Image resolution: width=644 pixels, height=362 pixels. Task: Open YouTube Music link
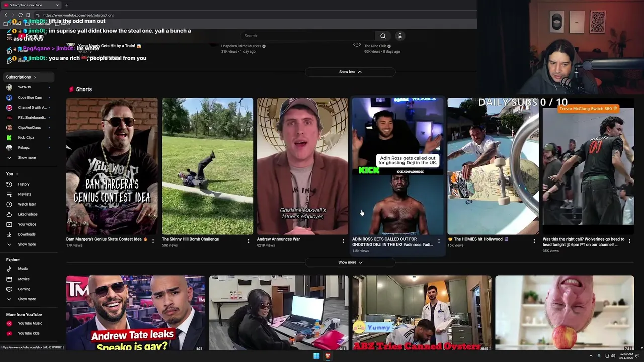[x=30, y=323]
